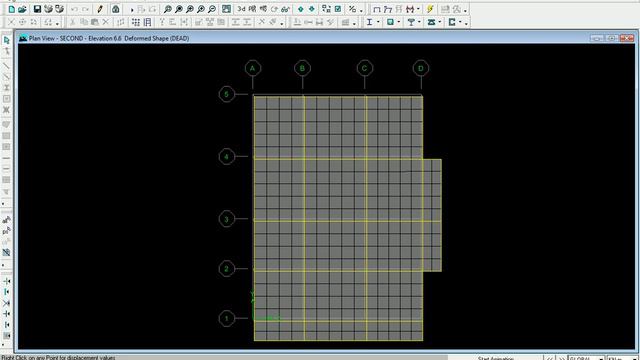Choose the draw braces X tool
This screenshot has height=360, width=640.
click(x=7, y=109)
